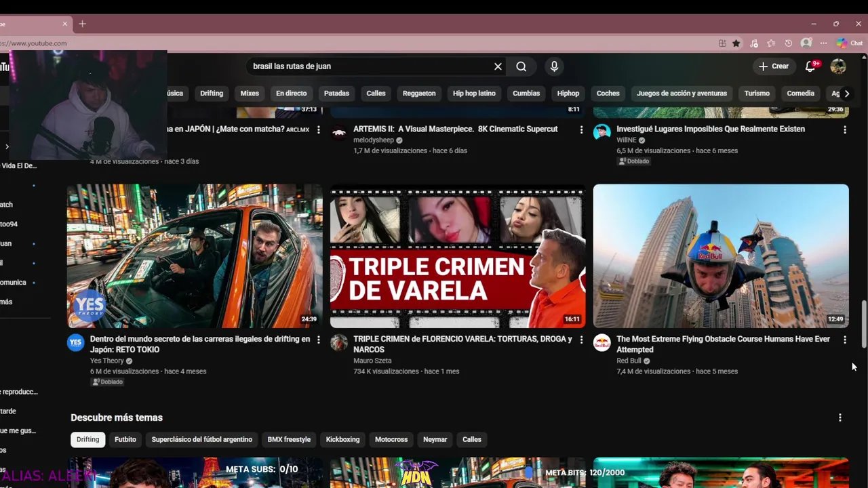Select the Motocross topic chip
Screen dimensions: 868x488
click(x=391, y=439)
